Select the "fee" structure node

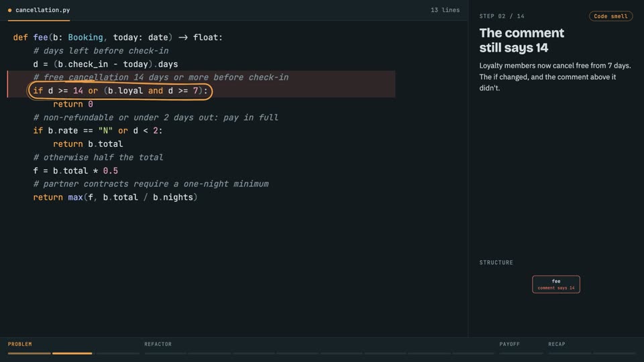[x=555, y=284]
